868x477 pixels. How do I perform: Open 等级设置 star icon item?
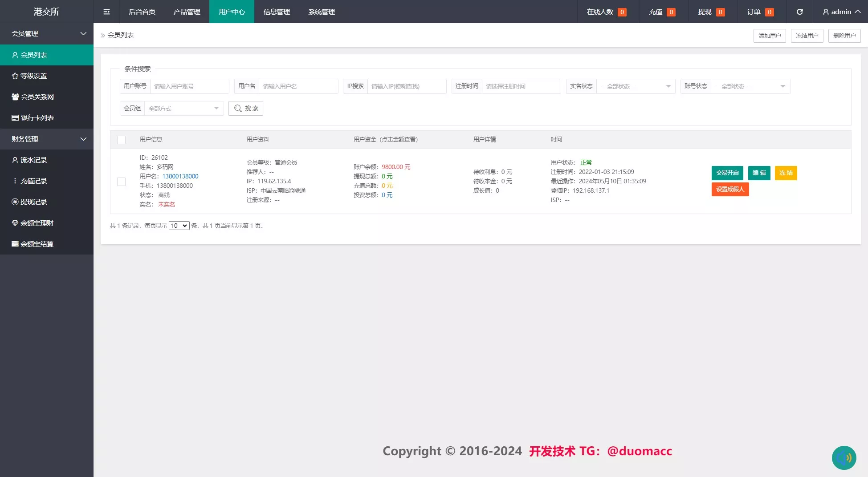point(33,76)
